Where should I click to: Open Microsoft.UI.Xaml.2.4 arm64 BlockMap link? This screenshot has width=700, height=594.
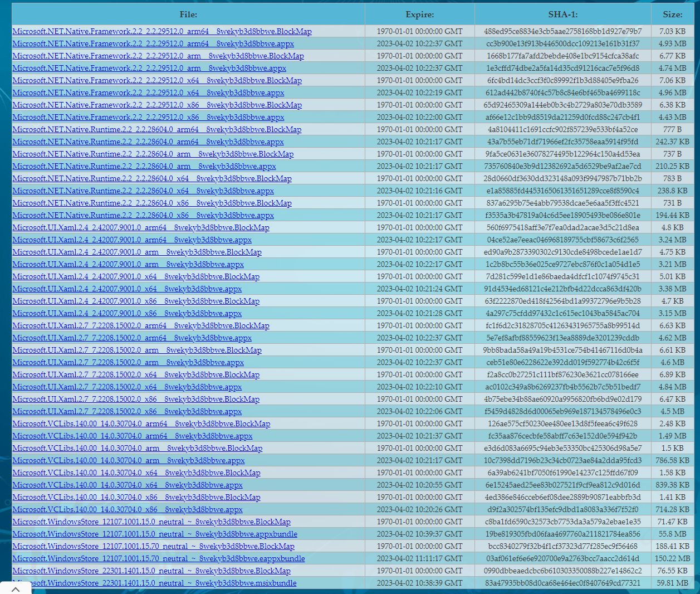pos(141,227)
